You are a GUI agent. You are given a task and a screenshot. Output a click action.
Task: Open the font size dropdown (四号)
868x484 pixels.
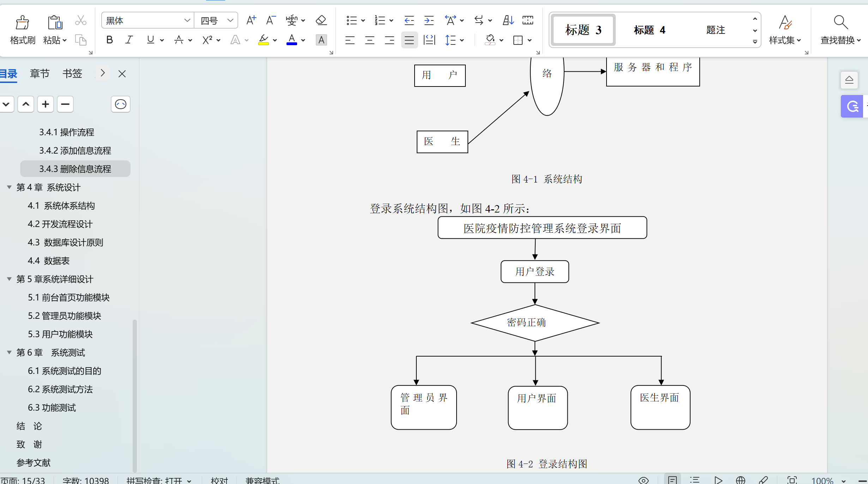(230, 20)
